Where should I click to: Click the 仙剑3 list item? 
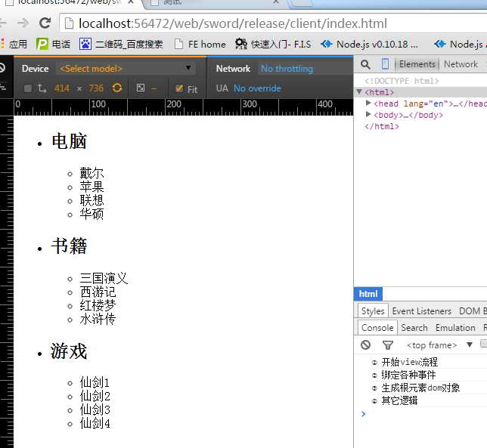[95, 409]
